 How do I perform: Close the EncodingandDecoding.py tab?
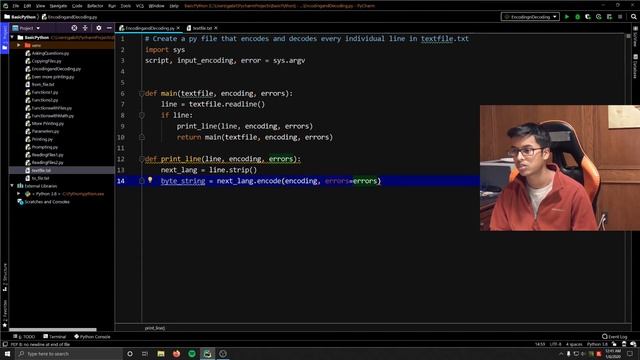point(178,28)
